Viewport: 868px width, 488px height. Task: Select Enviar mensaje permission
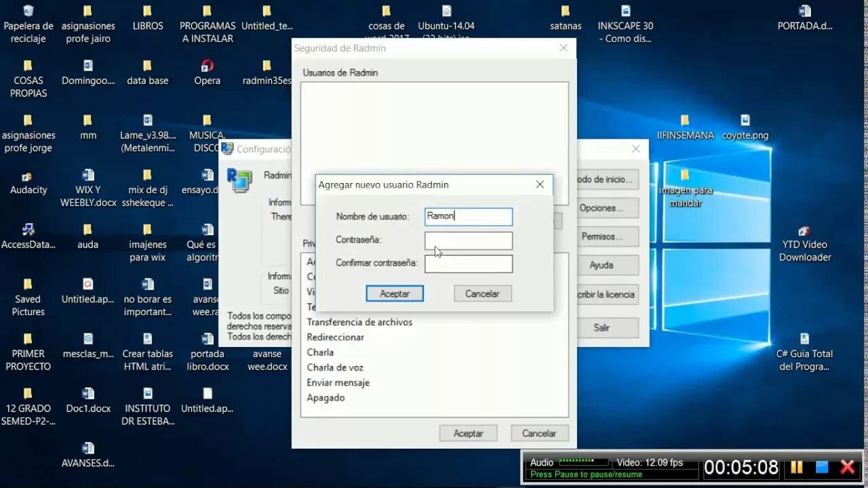click(338, 382)
